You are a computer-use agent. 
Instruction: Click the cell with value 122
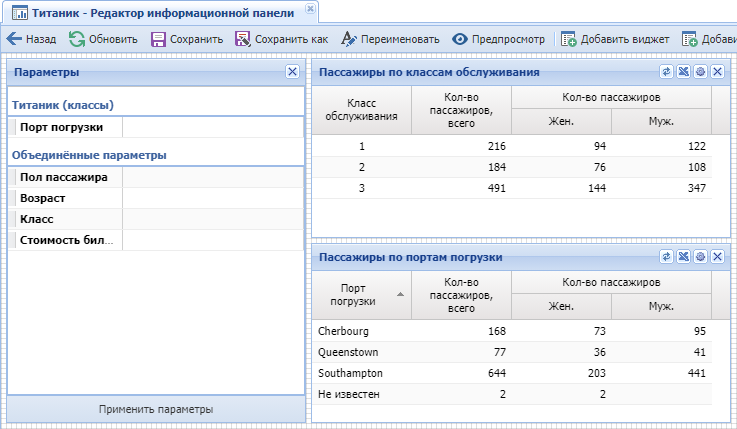pyautogui.click(x=661, y=146)
